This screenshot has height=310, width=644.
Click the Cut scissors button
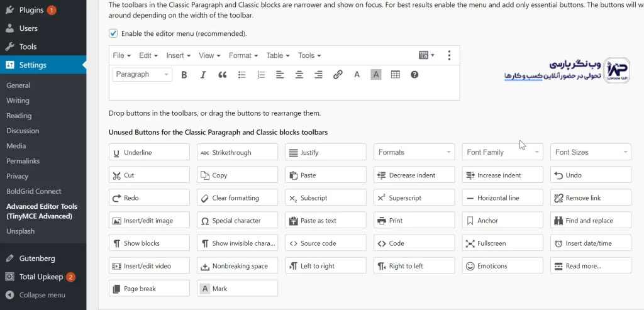(x=149, y=175)
